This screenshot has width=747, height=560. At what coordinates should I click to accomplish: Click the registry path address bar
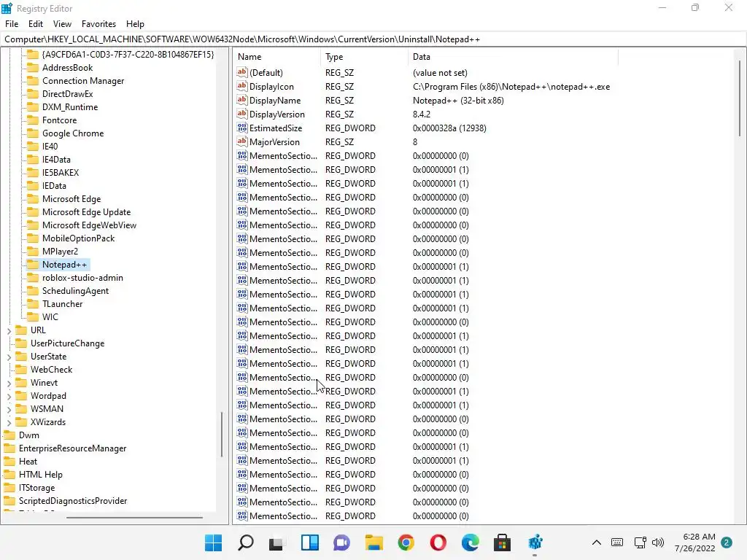click(373, 39)
